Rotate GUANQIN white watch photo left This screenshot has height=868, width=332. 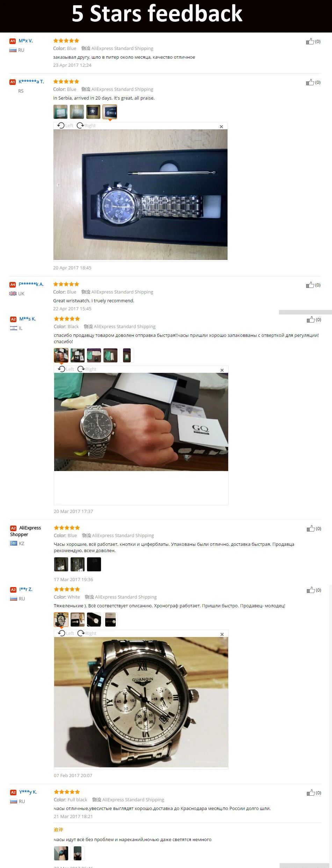66,633
